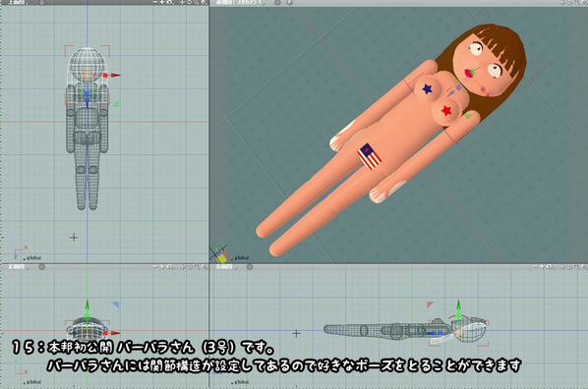The image size is (588, 389).
Task: Click the camera icon in top view header
Action: tap(168, 2)
